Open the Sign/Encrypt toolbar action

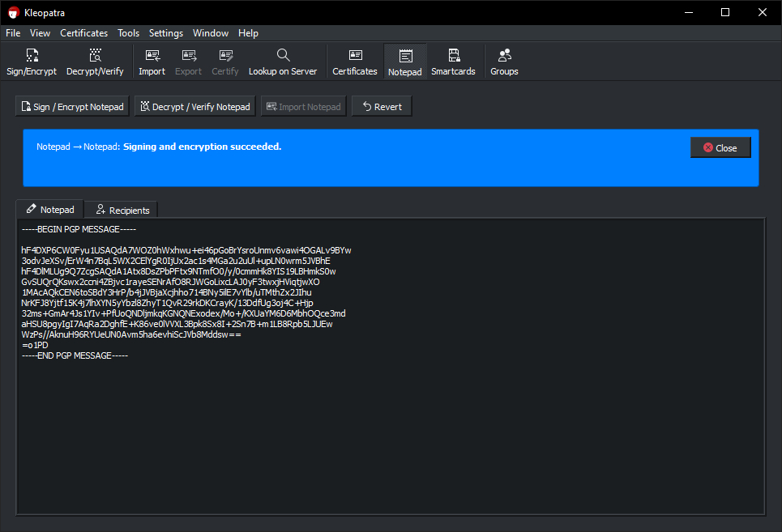[32, 62]
